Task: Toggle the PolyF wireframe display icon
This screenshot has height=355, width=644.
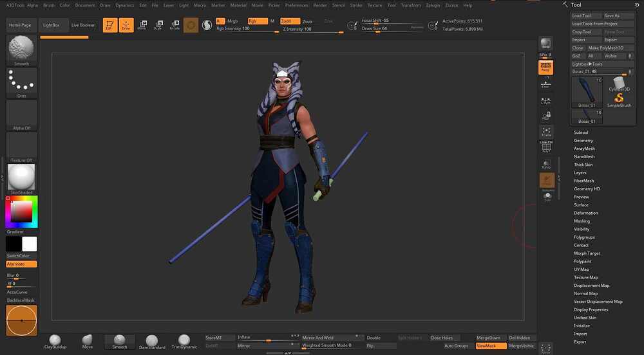Action: (x=546, y=147)
